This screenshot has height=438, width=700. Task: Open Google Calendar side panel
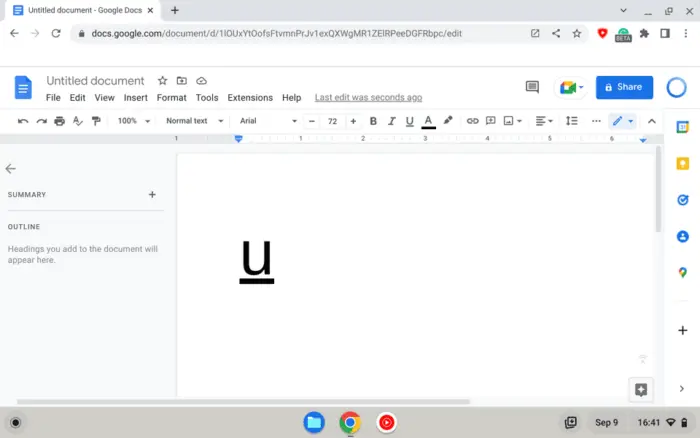[x=683, y=127]
